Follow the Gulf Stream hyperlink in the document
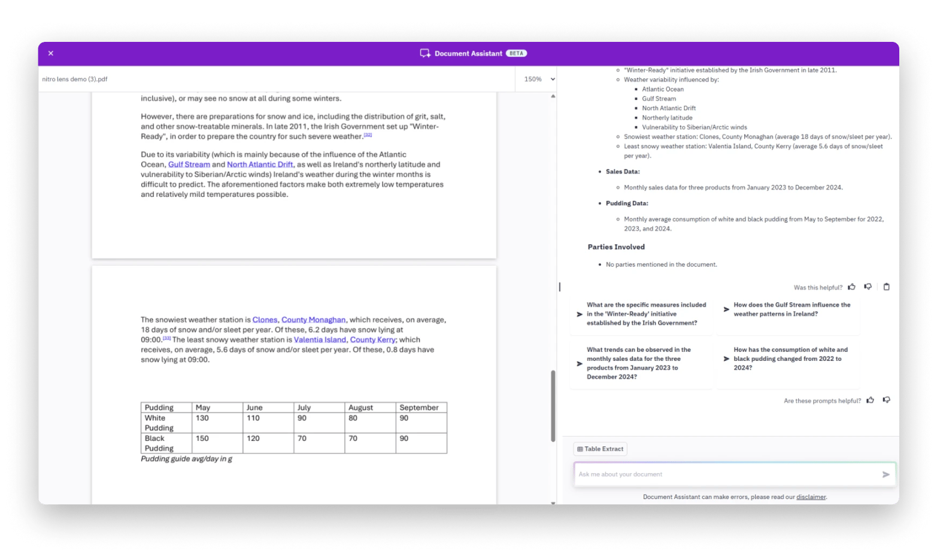The width and height of the screenshot is (934, 560). [189, 165]
